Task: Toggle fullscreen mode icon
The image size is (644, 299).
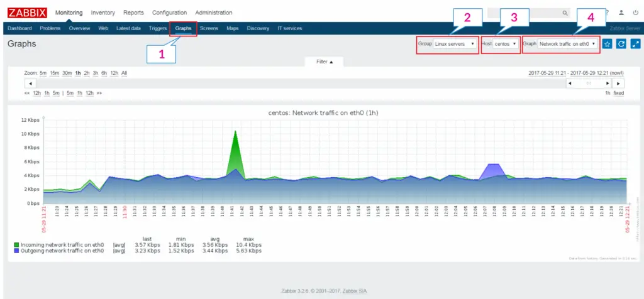Action: pyautogui.click(x=635, y=44)
